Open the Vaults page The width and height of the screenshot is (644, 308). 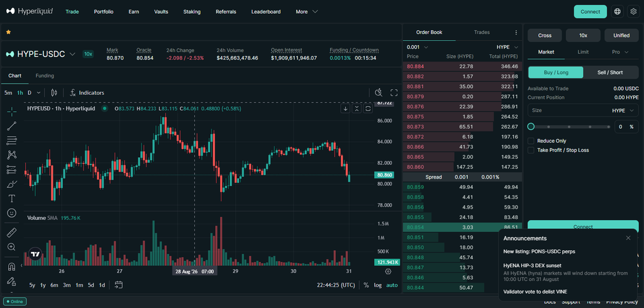(x=161, y=11)
